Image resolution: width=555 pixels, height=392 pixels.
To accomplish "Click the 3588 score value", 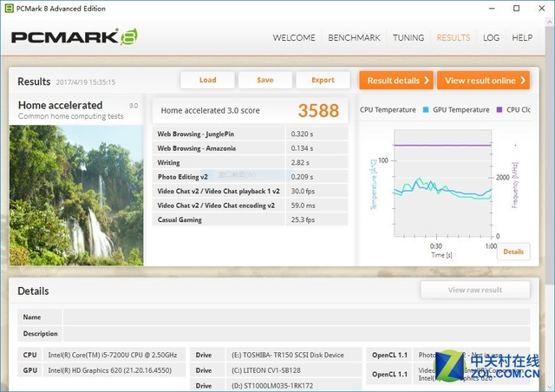I will click(x=318, y=110).
